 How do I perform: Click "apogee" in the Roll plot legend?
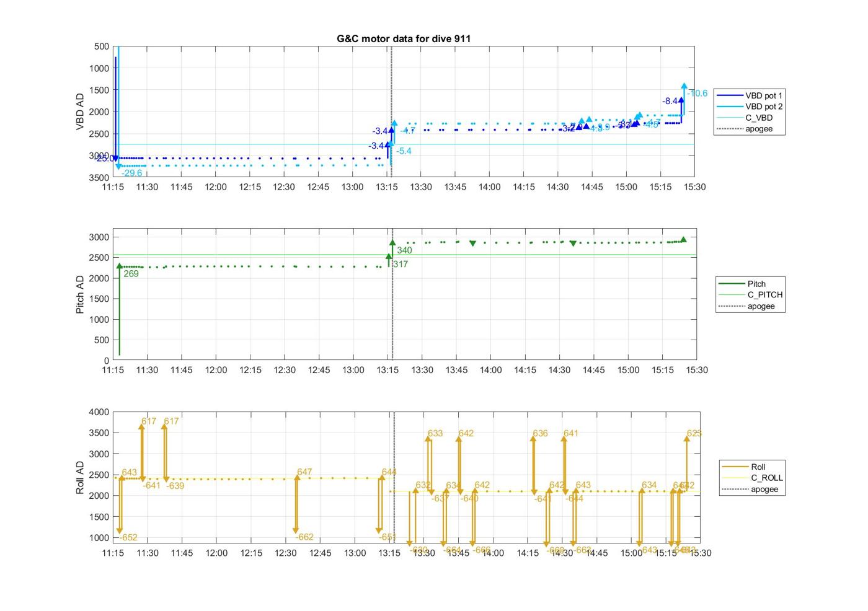tap(750, 489)
